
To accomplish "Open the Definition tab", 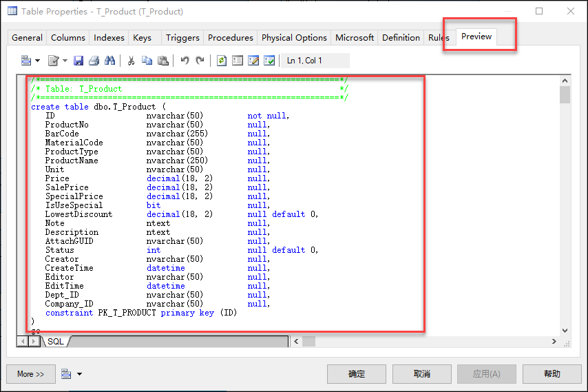I will pos(401,38).
